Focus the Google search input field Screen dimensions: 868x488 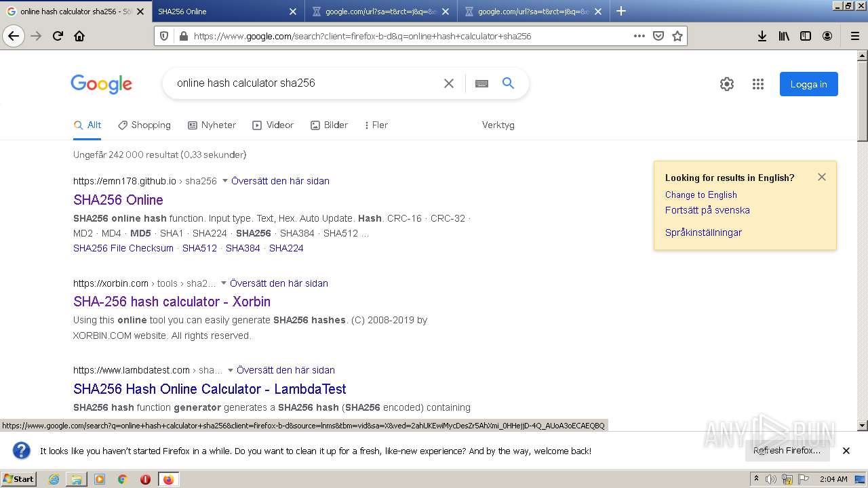[305, 83]
